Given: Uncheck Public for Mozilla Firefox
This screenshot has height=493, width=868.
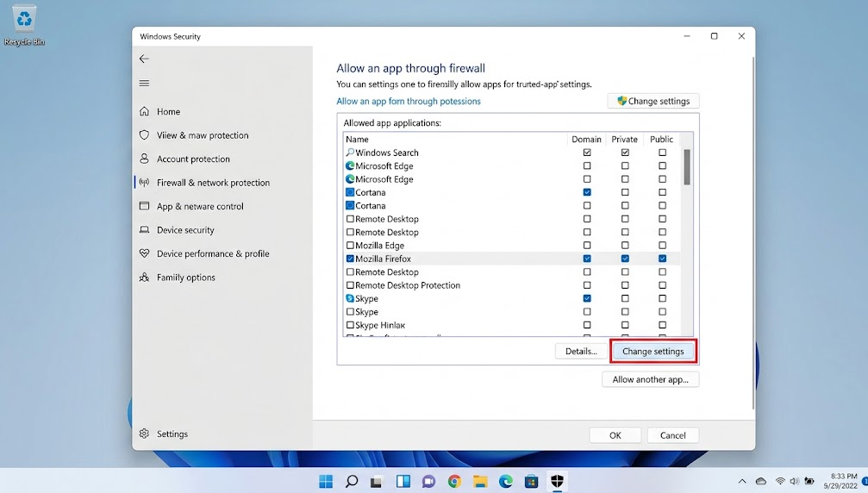Looking at the screenshot, I should pyautogui.click(x=662, y=259).
